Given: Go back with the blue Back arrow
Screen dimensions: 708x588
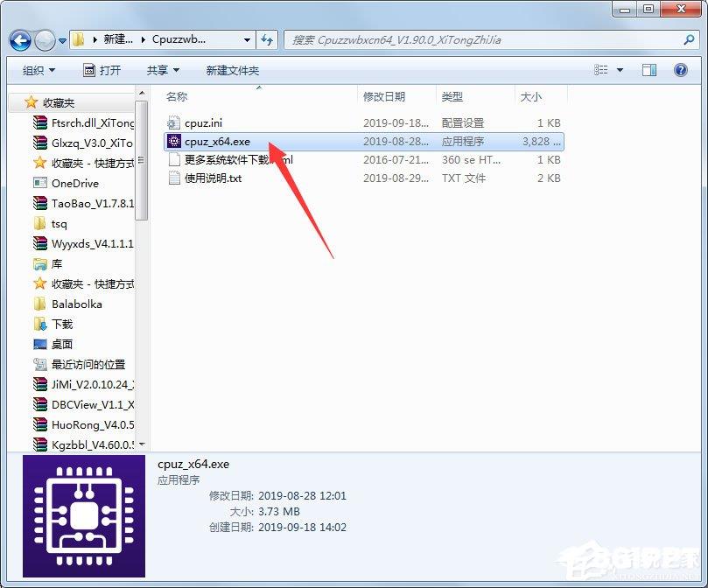Looking at the screenshot, I should [x=20, y=40].
